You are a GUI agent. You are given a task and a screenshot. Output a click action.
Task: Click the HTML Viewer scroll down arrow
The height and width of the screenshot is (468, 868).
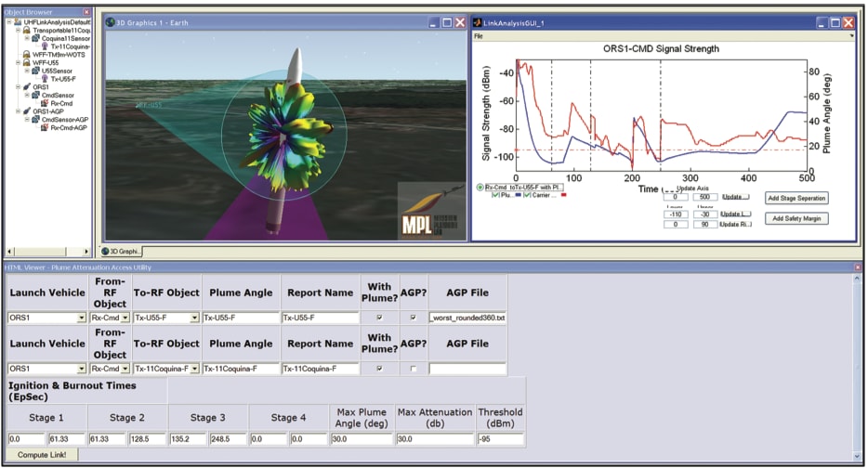858,456
